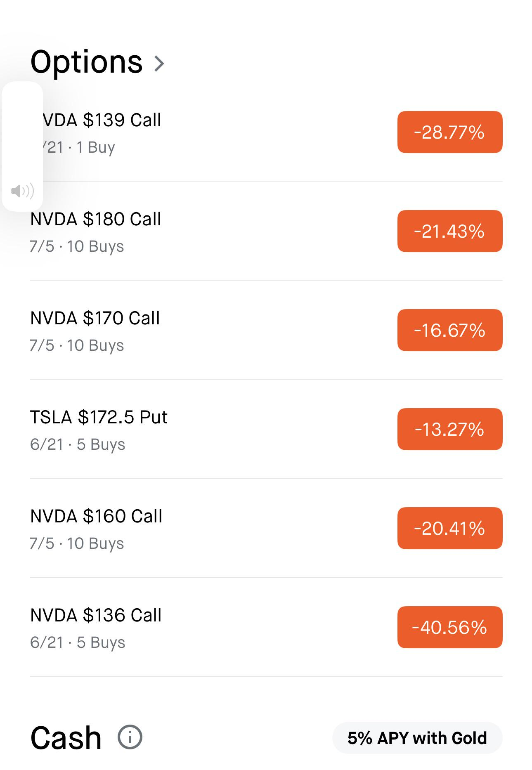This screenshot has height=770, width=532.
Task: Open the Options section chevron arrow
Action: 159,64
